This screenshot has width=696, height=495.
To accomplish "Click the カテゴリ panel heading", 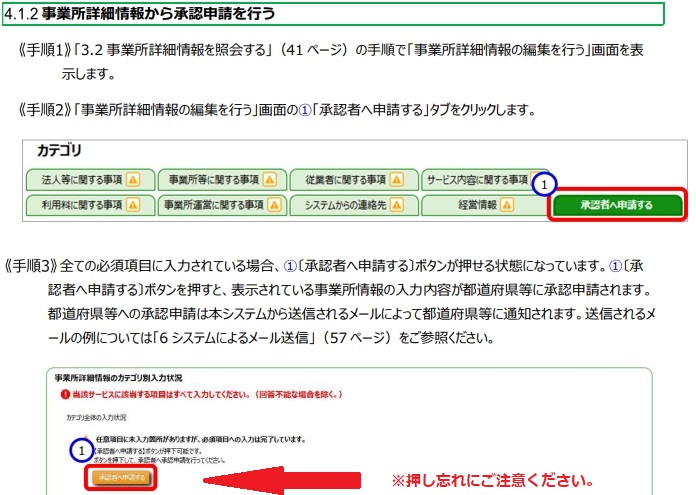I will coord(59,150).
